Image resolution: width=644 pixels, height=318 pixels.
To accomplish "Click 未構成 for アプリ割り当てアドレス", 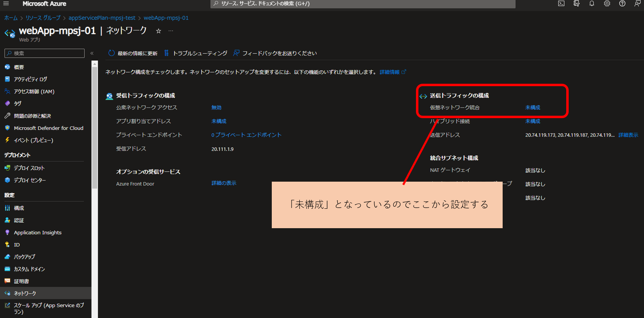I will coord(219,121).
